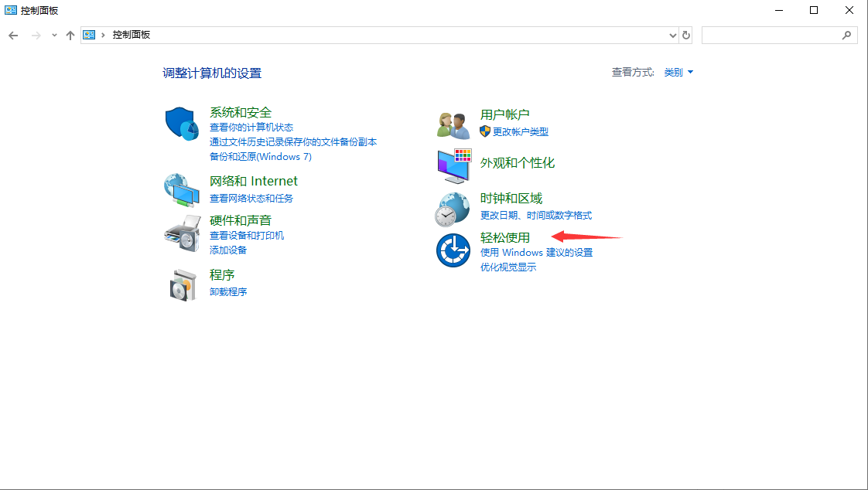Select the 轻松使用 accessibility icon
The image size is (868, 490).
coord(452,250)
